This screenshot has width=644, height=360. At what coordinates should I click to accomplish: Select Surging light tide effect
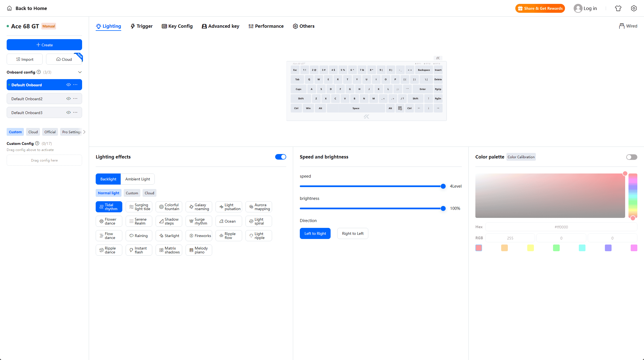139,207
